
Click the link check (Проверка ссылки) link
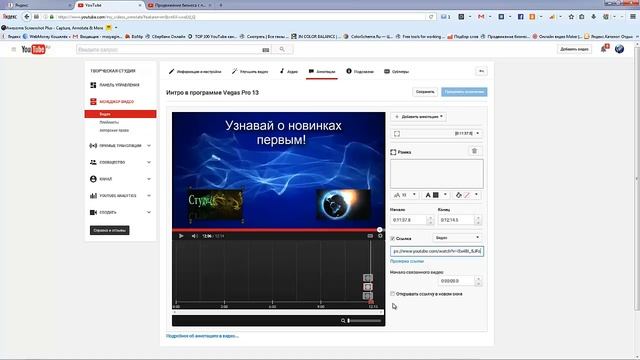407,261
